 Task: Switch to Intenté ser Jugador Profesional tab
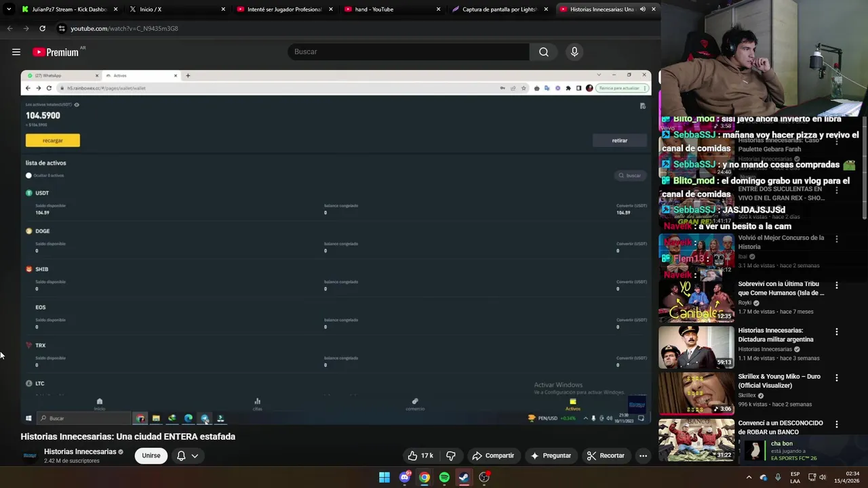pos(283,9)
